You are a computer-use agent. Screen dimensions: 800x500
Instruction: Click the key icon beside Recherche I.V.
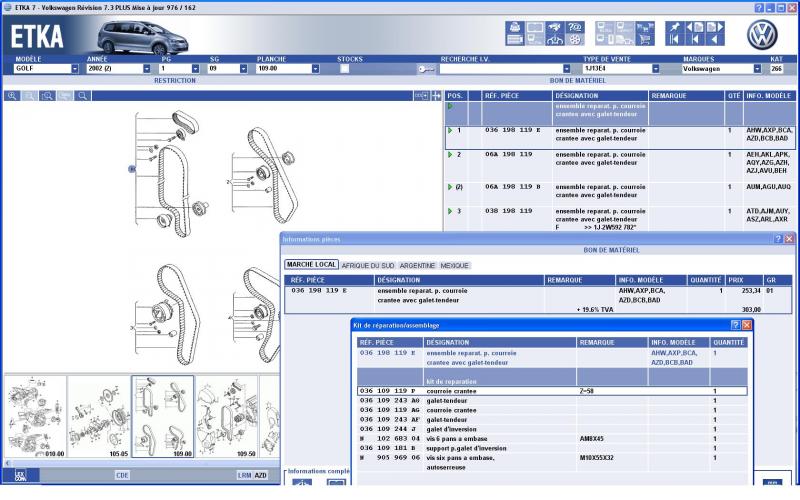(x=426, y=69)
